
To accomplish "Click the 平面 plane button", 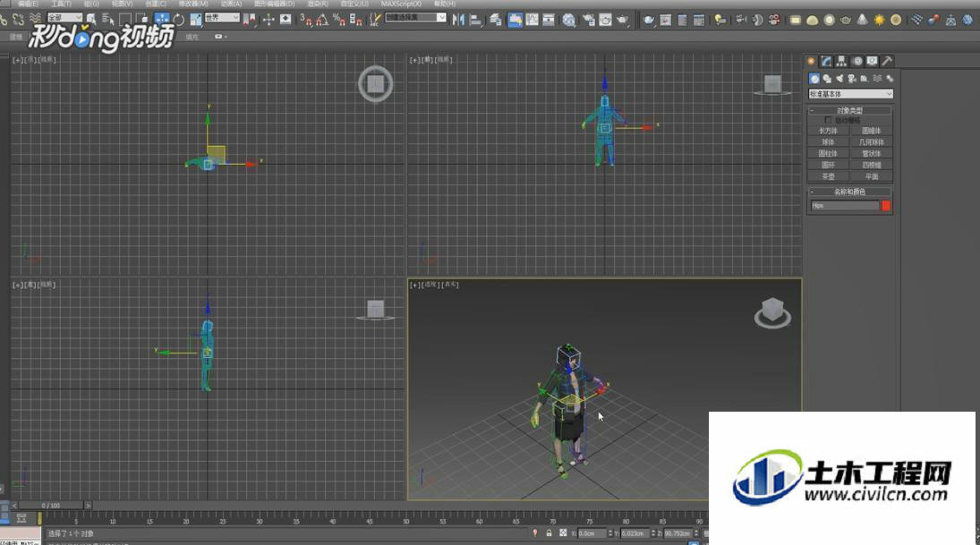I will [871, 176].
